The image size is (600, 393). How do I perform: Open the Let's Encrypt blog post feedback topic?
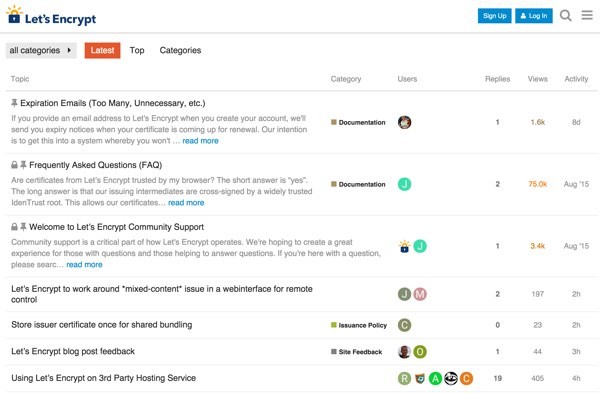click(73, 351)
